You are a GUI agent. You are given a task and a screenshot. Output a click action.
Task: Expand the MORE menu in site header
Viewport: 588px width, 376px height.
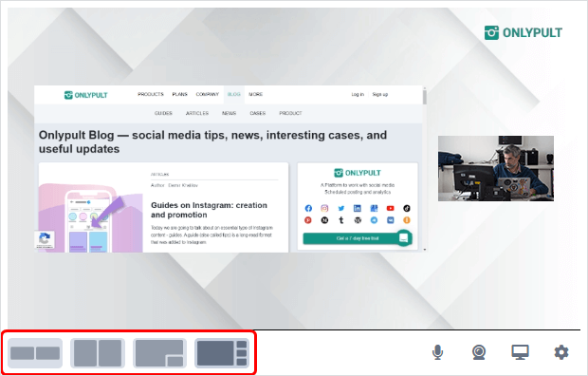point(255,94)
